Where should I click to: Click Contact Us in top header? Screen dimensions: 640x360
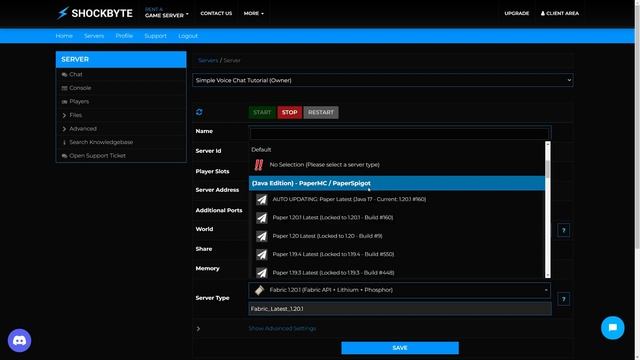tap(216, 13)
